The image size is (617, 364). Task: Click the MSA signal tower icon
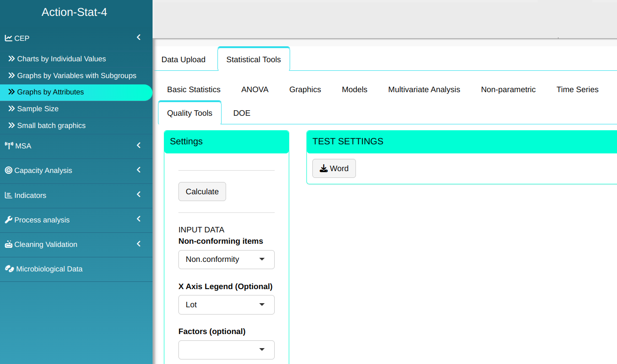point(9,146)
